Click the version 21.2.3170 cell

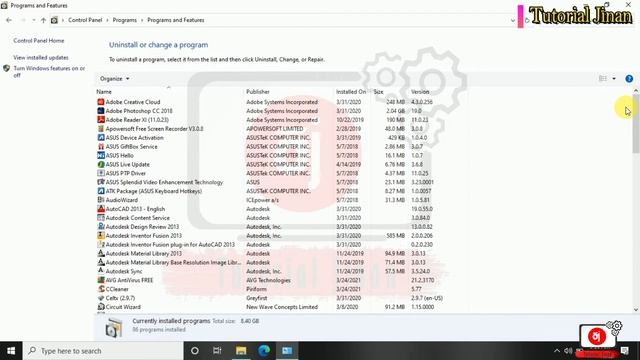pos(422,280)
